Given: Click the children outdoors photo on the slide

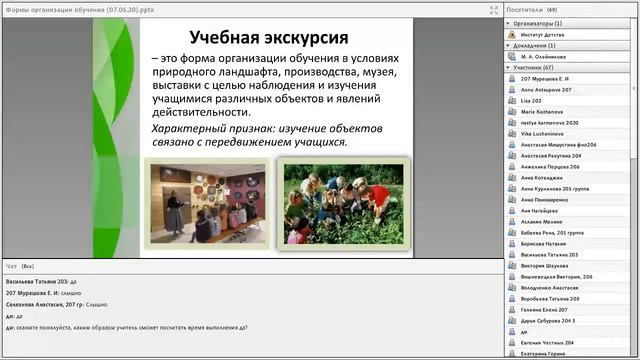Looking at the screenshot, I should [344, 204].
